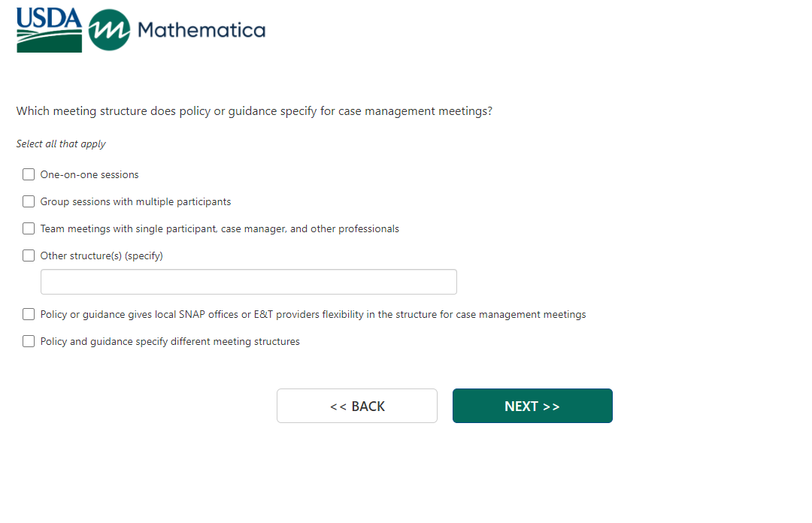The image size is (812, 523).
Task: Click the green Mathematica circle emblem
Action: tap(109, 30)
